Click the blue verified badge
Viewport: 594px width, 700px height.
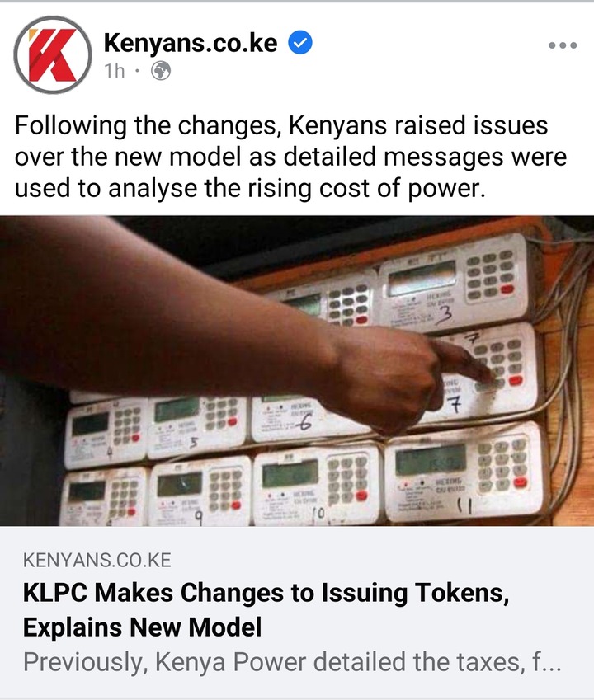coord(300,42)
